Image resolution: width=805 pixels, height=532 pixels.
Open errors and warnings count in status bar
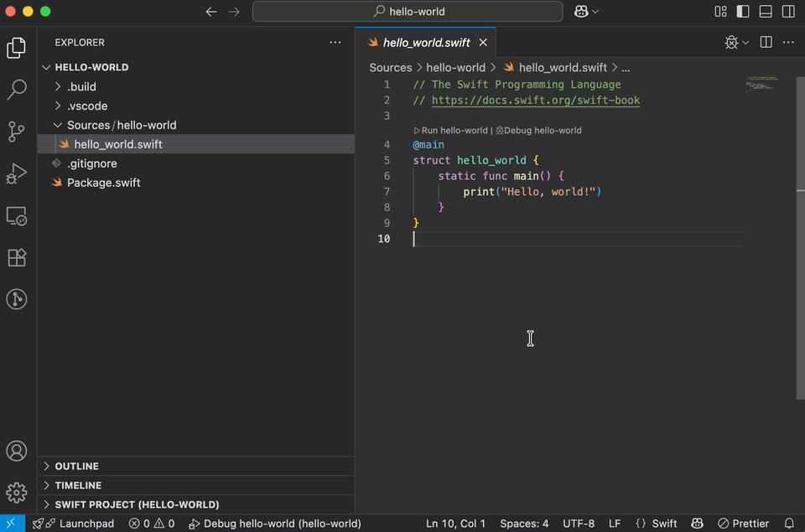pyautogui.click(x=152, y=524)
